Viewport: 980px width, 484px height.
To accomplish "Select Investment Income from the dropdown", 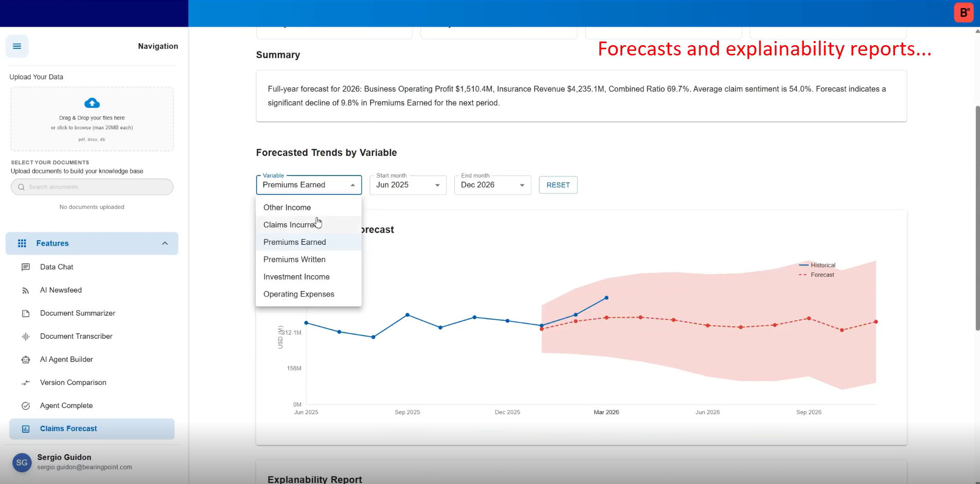I will coord(296,277).
